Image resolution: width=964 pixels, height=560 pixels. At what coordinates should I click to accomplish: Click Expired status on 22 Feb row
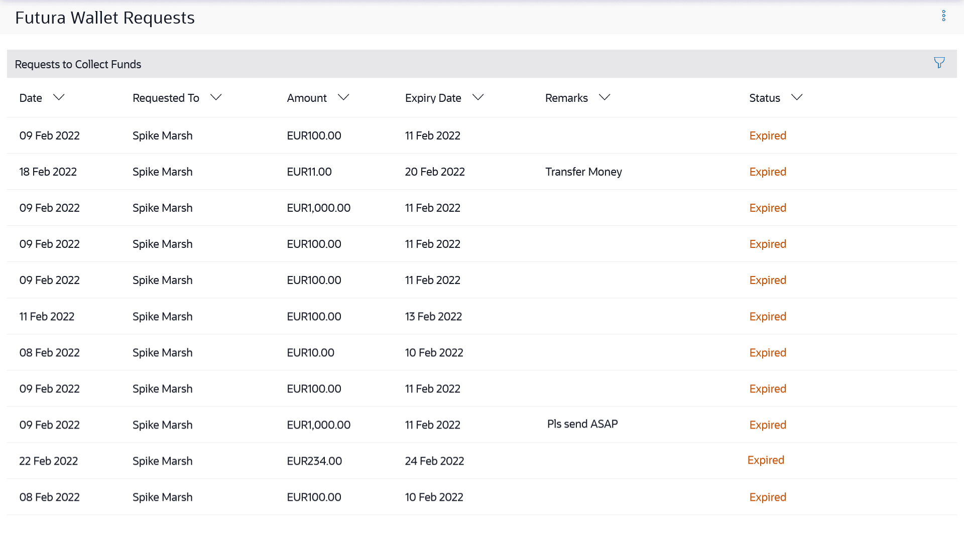tap(766, 460)
